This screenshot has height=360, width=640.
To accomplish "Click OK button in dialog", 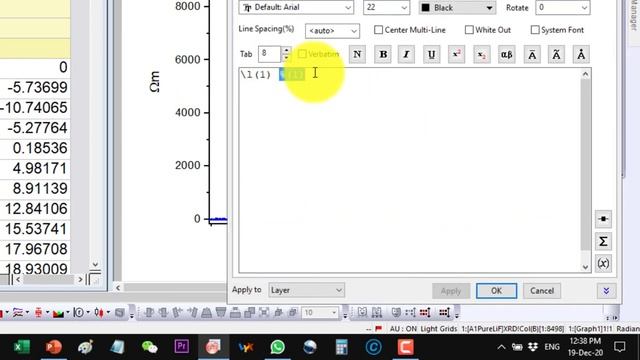I will 496,291.
